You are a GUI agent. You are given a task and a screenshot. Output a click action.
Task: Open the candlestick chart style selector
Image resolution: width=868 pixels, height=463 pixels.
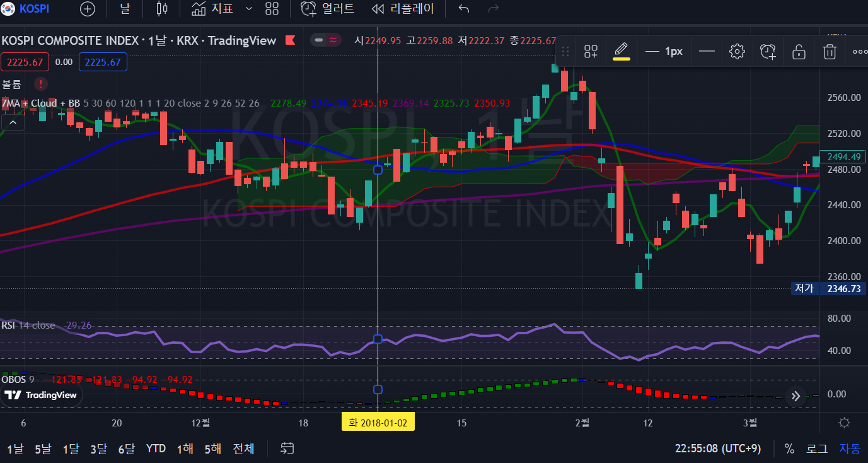[162, 9]
